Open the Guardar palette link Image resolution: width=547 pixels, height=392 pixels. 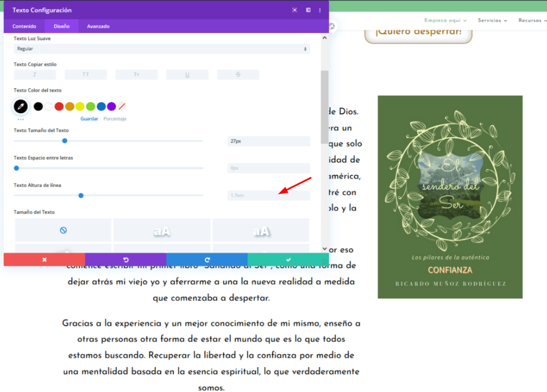89,119
